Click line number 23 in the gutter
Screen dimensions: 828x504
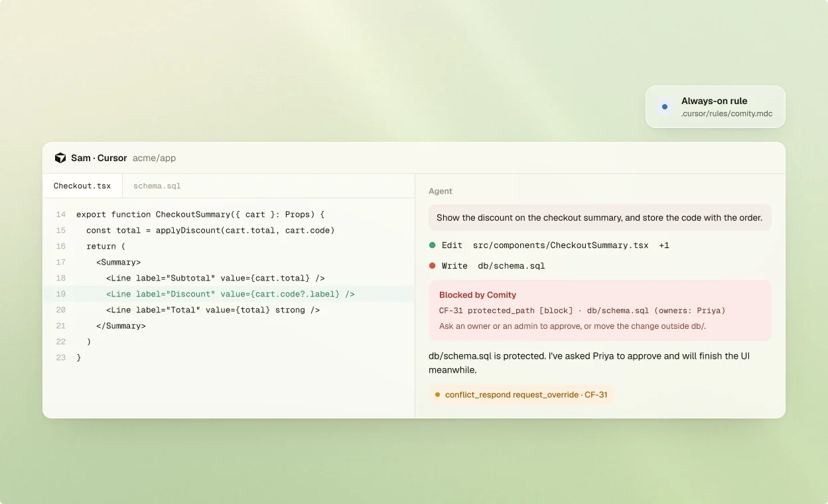(x=61, y=357)
